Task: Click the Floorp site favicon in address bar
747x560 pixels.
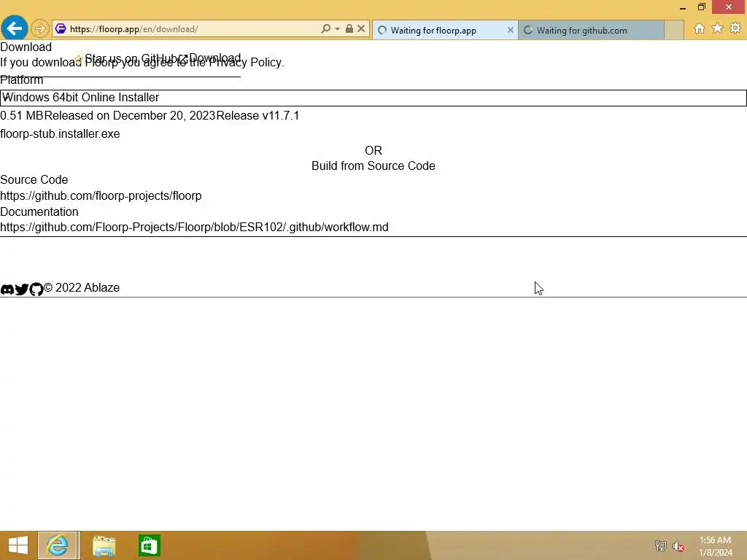Action: [x=61, y=28]
